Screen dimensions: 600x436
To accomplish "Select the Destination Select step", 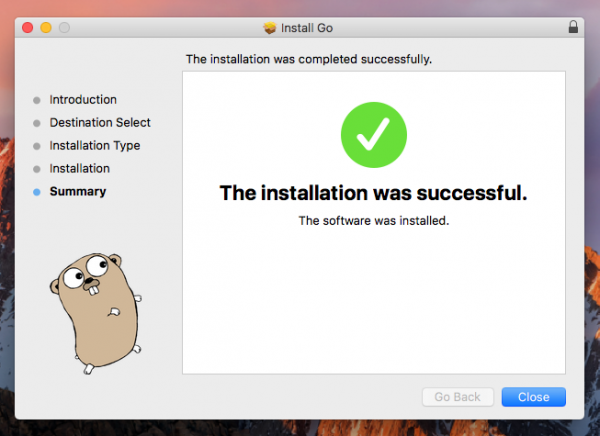I will [100, 123].
